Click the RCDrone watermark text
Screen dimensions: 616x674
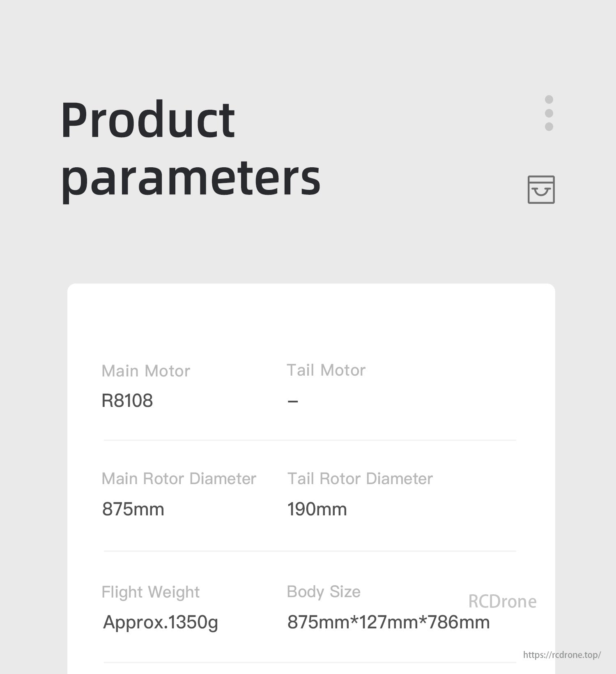(x=502, y=602)
